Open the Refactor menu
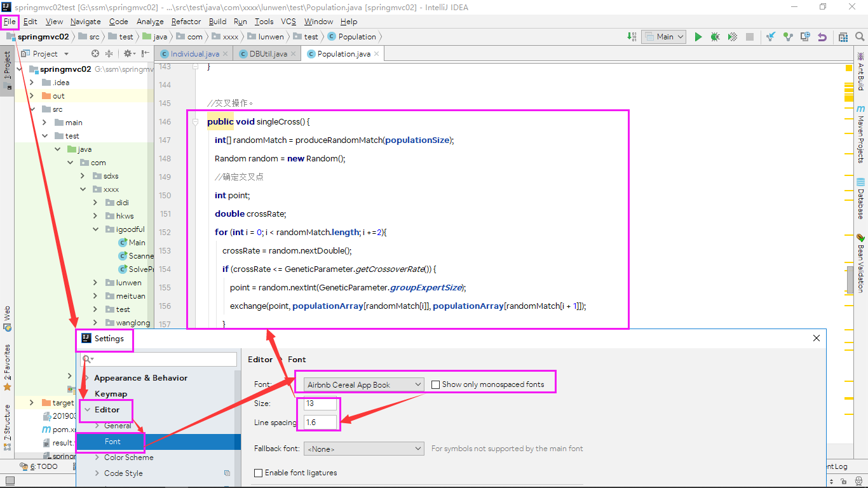Image resolution: width=868 pixels, height=488 pixels. click(x=186, y=22)
